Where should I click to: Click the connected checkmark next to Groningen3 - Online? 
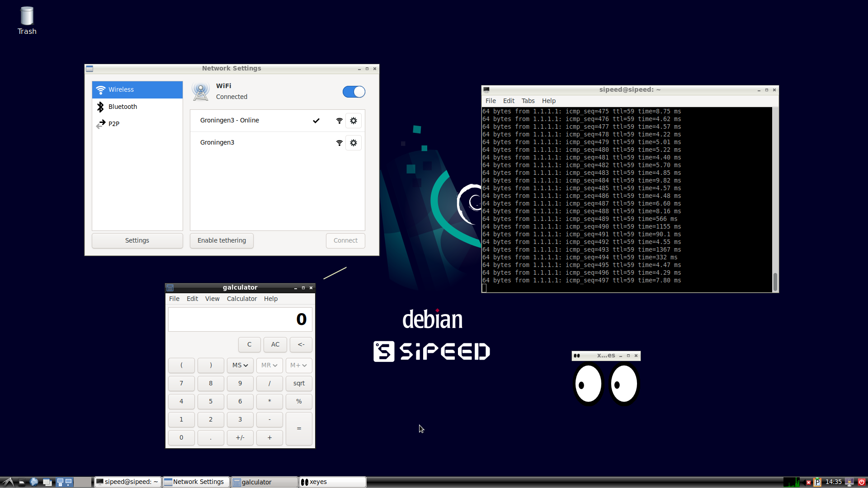click(316, 121)
